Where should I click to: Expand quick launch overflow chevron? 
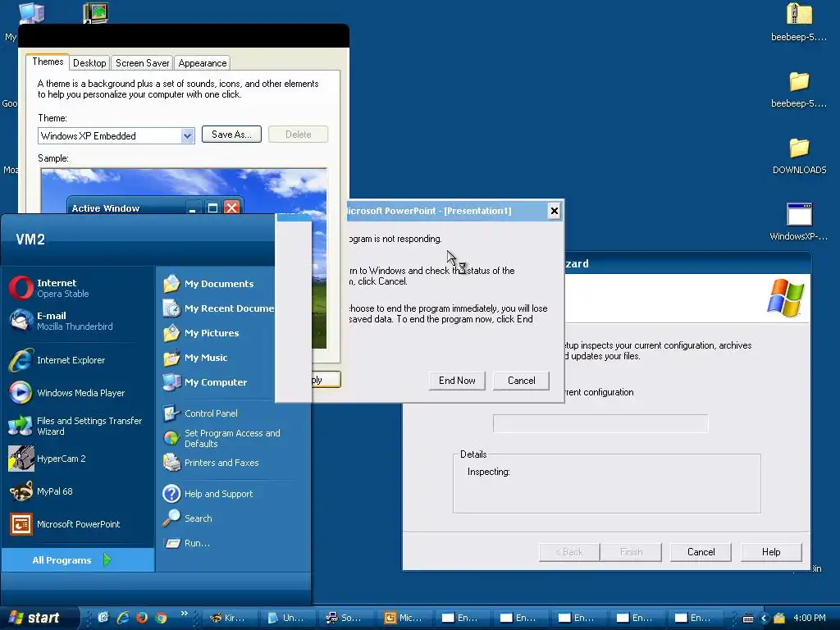(x=185, y=614)
